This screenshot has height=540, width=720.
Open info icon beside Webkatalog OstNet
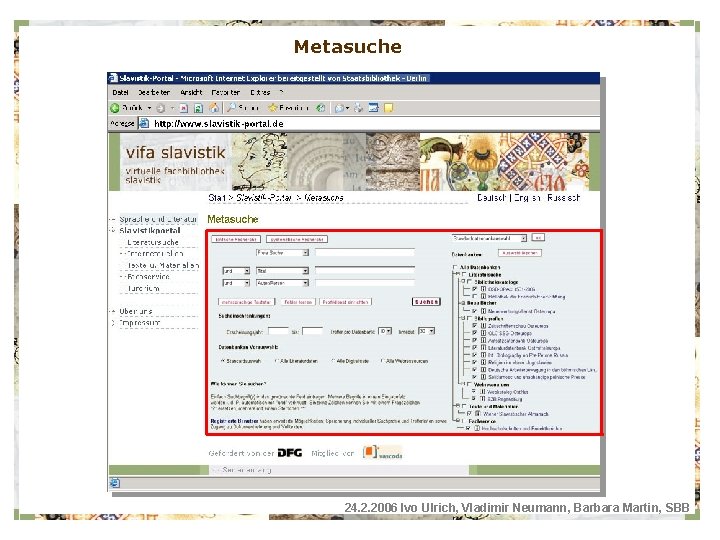tap(483, 392)
